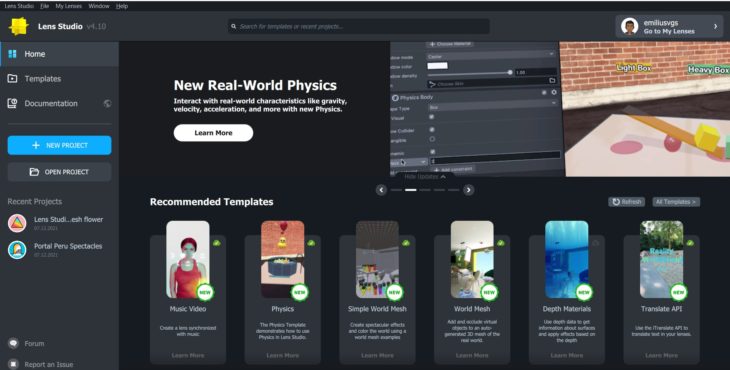
Task: Click the search magnifier icon
Action: click(234, 27)
